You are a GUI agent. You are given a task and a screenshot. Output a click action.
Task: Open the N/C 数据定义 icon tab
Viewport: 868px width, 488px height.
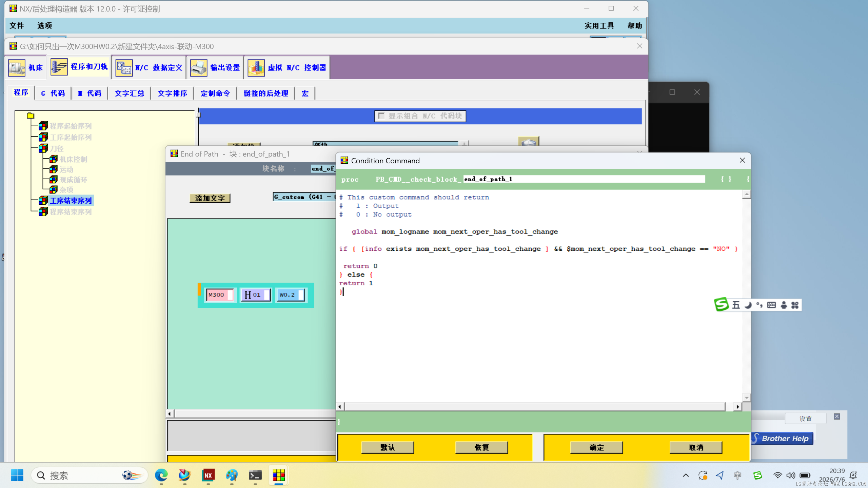[x=124, y=67]
